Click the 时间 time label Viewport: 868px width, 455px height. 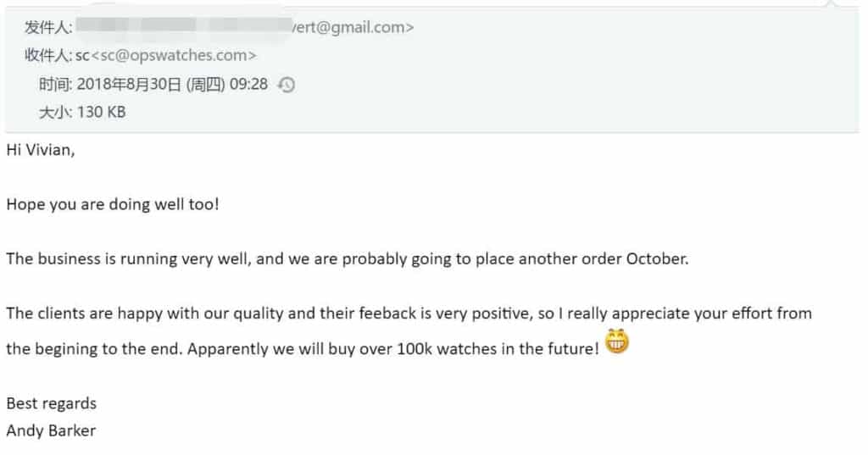pyautogui.click(x=55, y=84)
